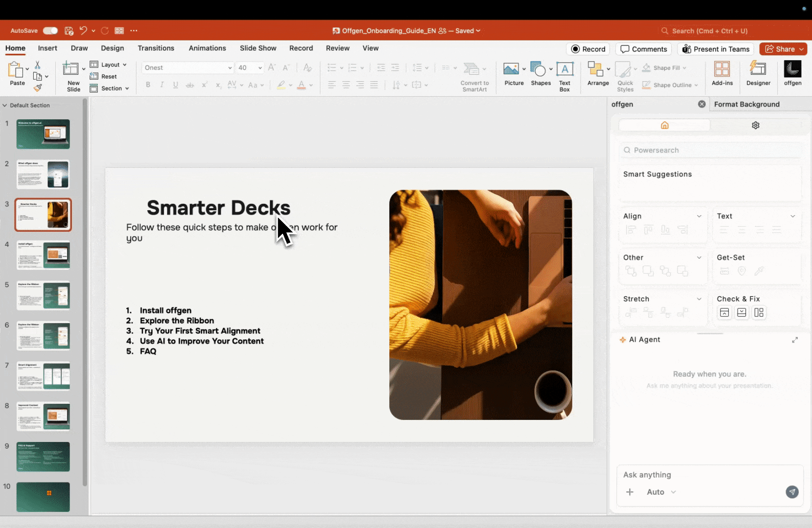812x528 pixels.
Task: Click the Present in Teams button
Action: 716,49
